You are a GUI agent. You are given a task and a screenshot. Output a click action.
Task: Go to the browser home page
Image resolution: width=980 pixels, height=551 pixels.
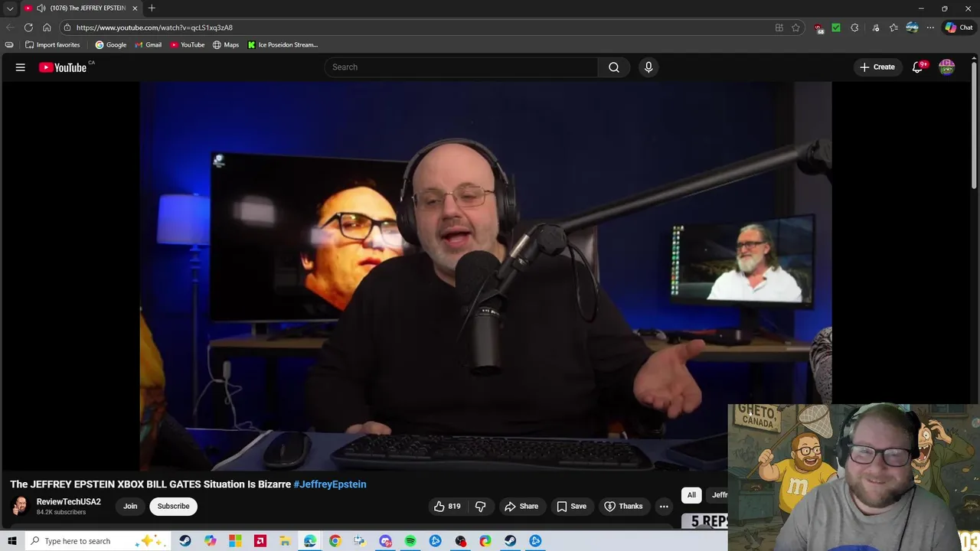(47, 28)
